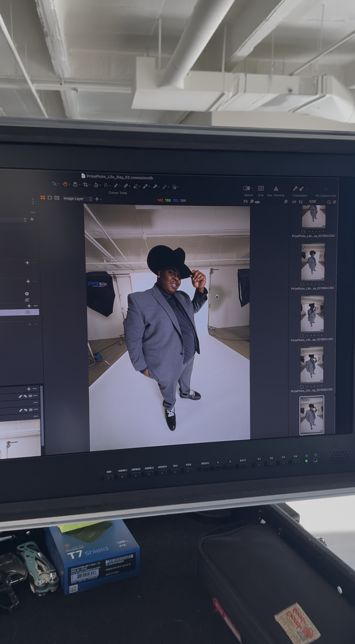Select the pointer Select cursor tool
The height and width of the screenshot is (644, 355).
54,184
